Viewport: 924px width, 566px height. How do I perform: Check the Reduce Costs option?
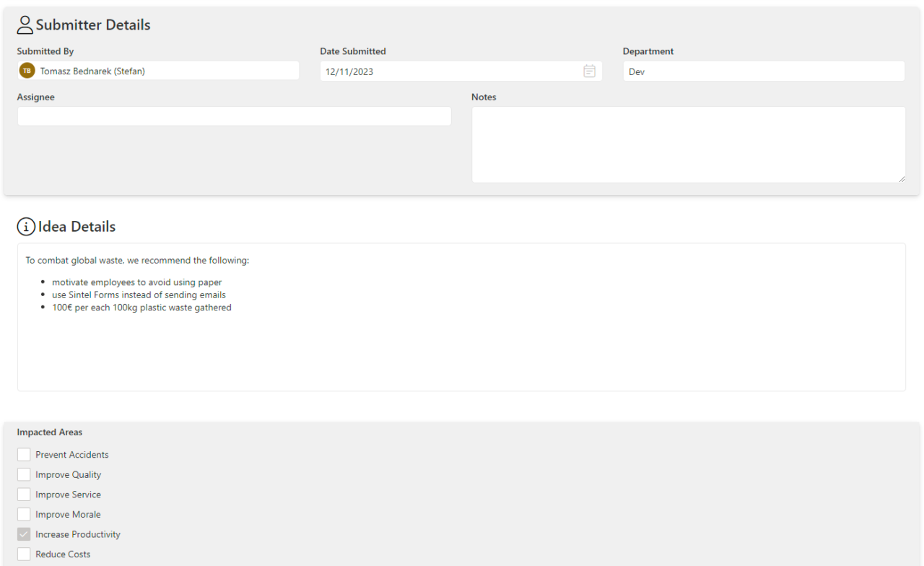pyautogui.click(x=24, y=554)
